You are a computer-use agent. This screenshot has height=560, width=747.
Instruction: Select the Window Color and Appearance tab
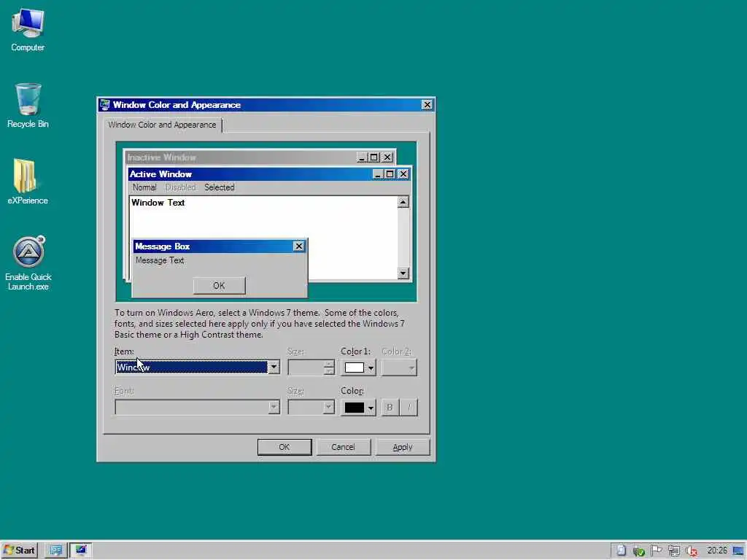[x=162, y=125]
